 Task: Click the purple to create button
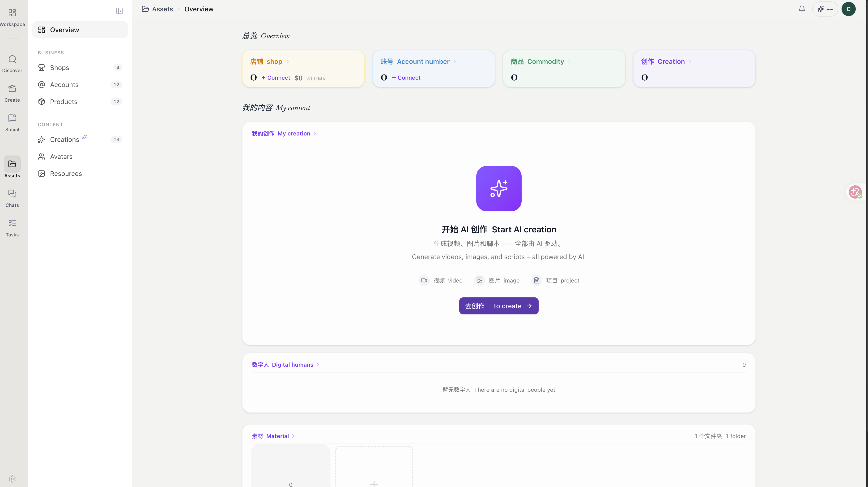tap(498, 306)
